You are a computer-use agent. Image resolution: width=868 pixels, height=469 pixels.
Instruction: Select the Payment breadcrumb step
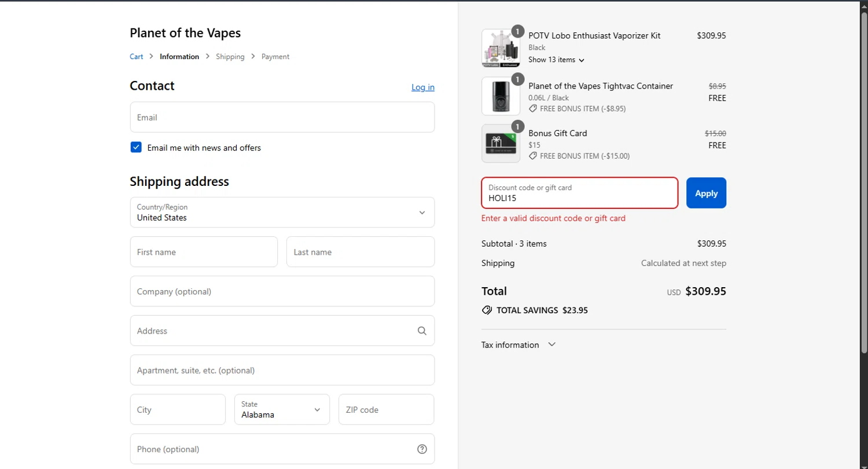275,57
